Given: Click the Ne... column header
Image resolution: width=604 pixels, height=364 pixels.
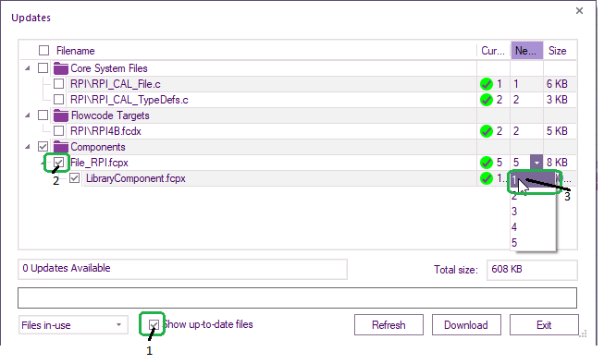Looking at the screenshot, I should [x=526, y=51].
